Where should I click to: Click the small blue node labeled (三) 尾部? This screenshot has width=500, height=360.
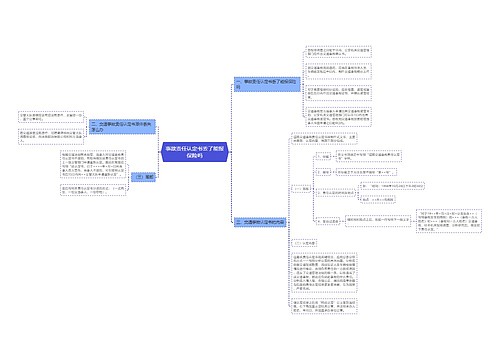click(x=143, y=177)
